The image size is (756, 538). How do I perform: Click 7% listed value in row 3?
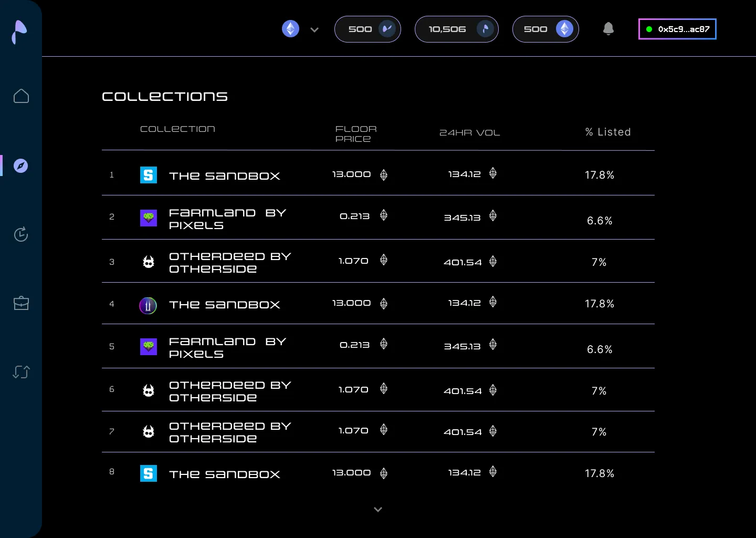coord(599,262)
